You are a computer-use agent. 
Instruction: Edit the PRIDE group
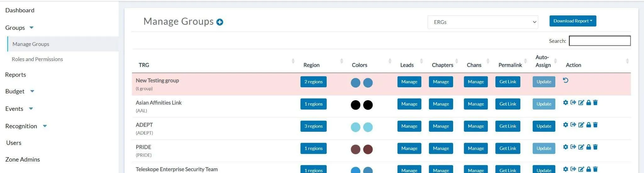(581, 147)
